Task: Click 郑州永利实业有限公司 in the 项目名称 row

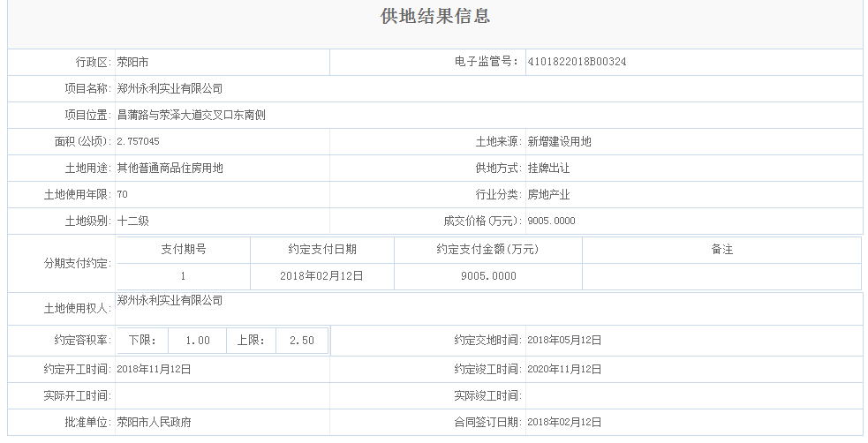Action: coord(170,88)
